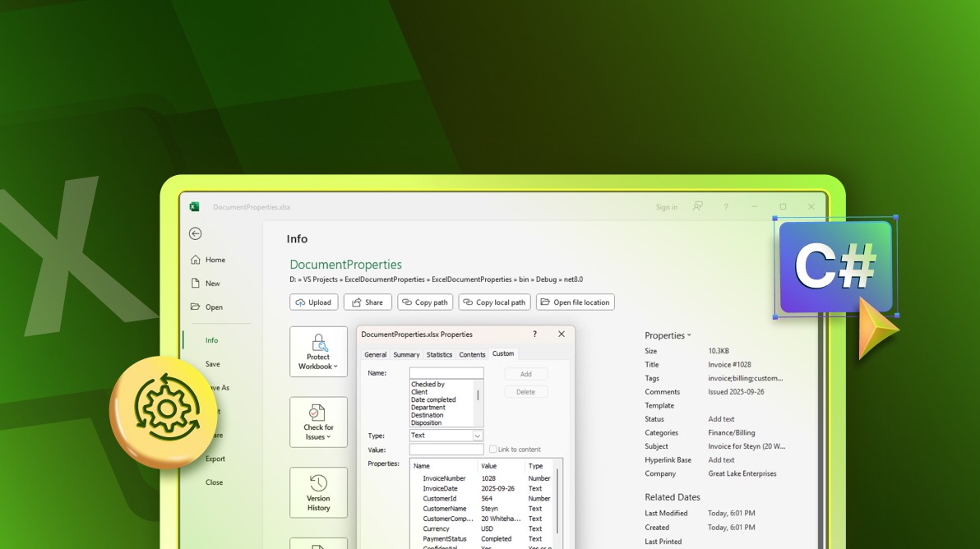Click the back arrow icon in Backstage

tap(195, 233)
